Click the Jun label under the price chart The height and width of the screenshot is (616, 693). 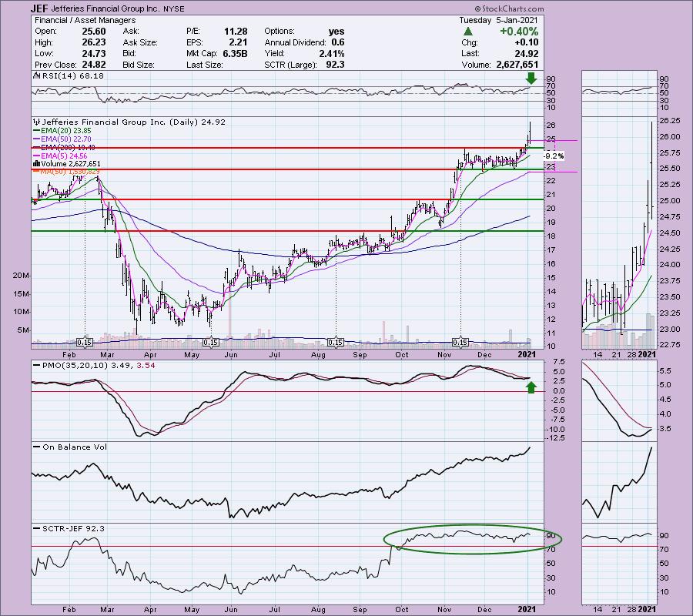[231, 355]
